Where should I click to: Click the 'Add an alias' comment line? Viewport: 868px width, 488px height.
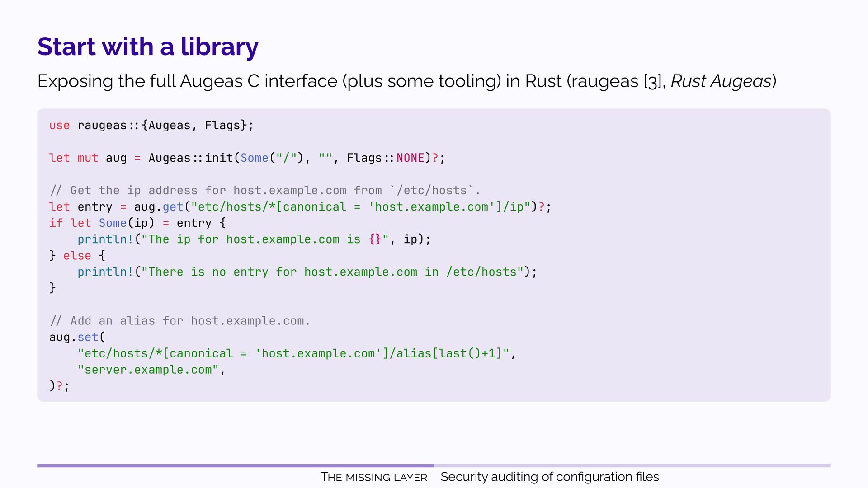[x=179, y=321]
